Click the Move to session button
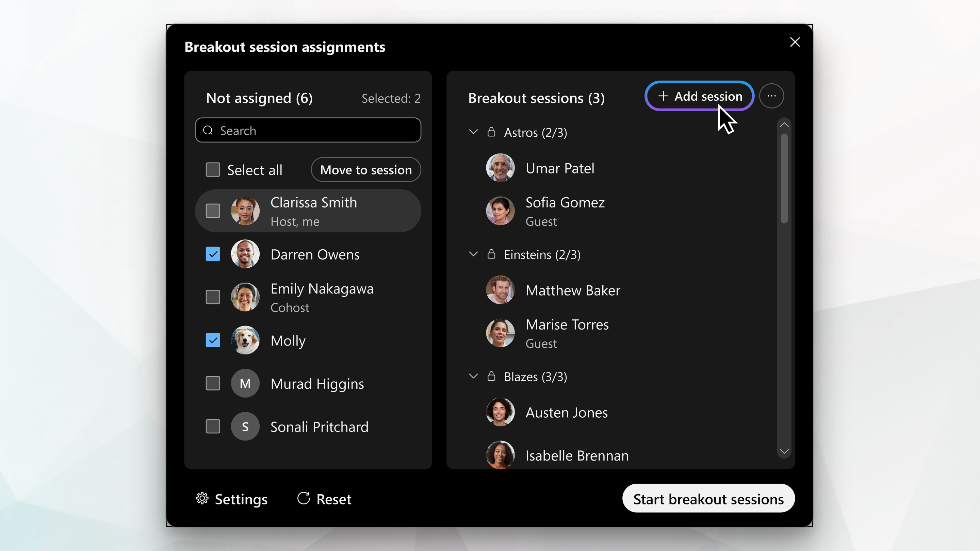Screen dimensions: 980x551 (366, 169)
